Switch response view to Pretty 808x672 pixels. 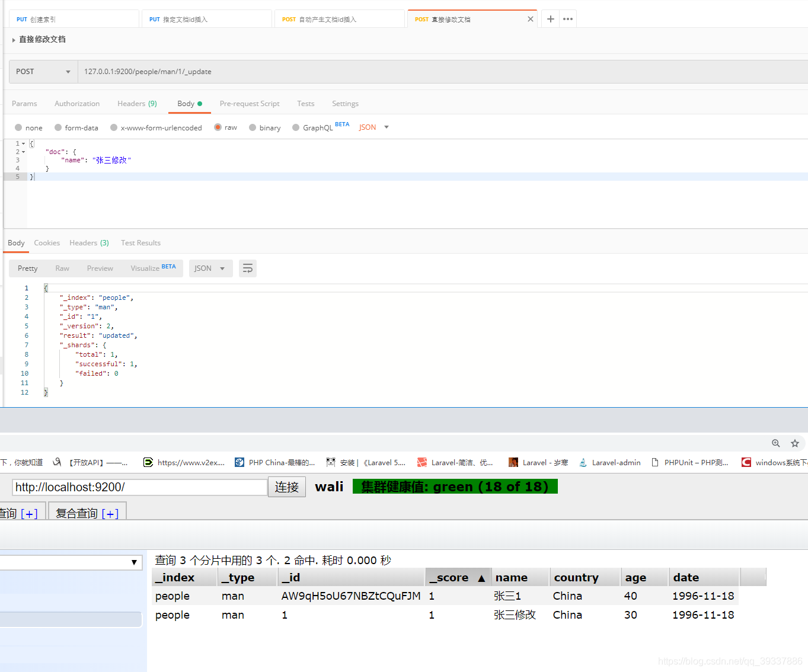(27, 268)
